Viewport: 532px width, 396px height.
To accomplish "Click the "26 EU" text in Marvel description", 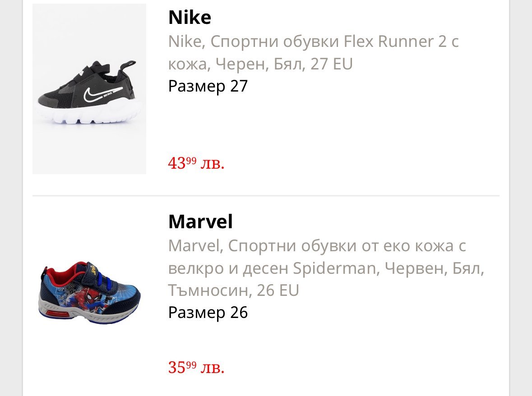I will (x=278, y=291).
